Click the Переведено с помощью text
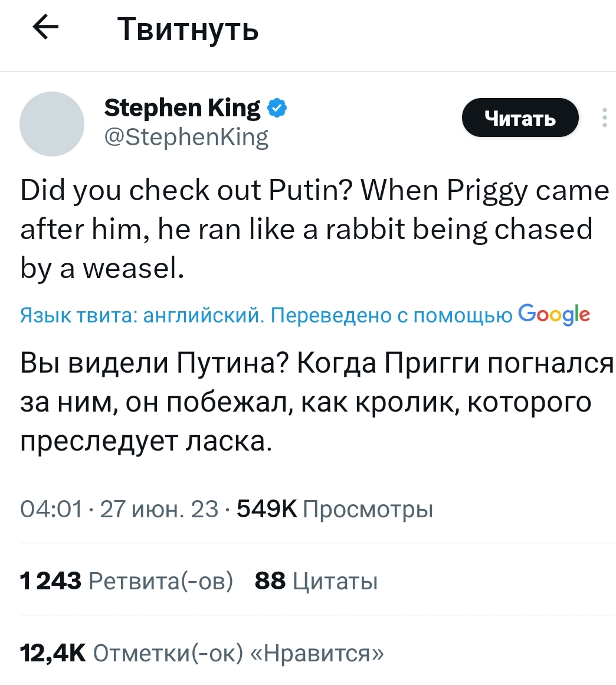 pos(391,316)
